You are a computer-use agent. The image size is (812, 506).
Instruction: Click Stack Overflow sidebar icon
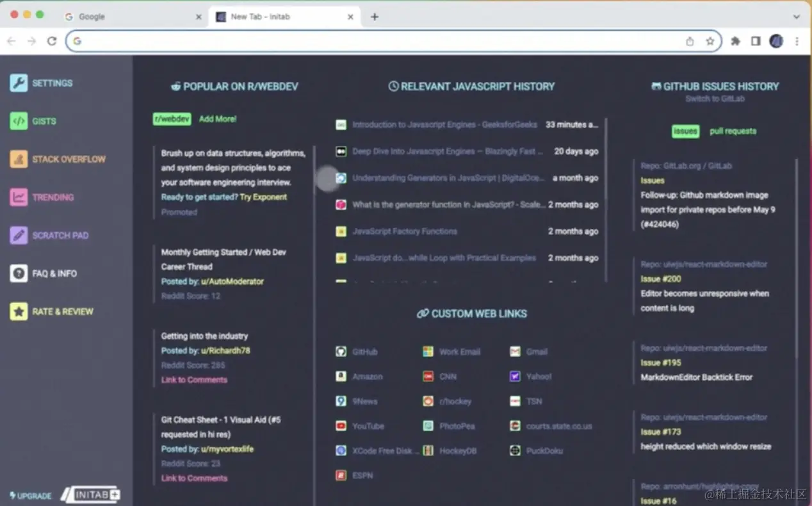pyautogui.click(x=19, y=159)
